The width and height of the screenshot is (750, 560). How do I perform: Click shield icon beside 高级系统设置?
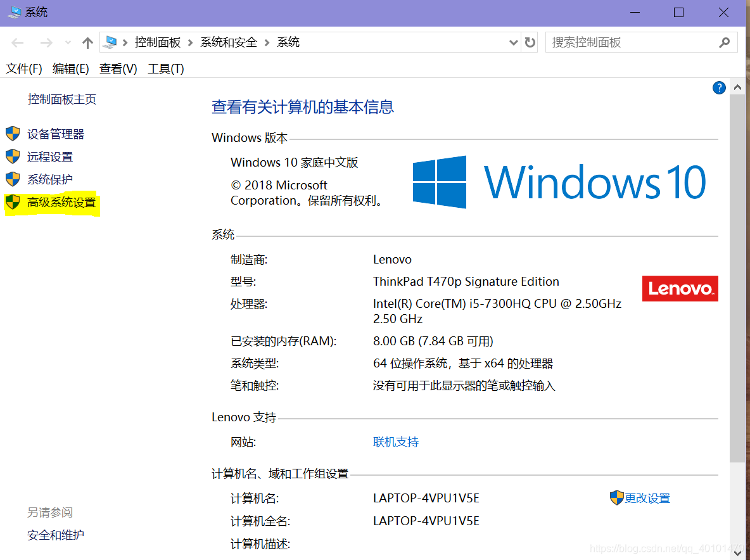pos(13,202)
